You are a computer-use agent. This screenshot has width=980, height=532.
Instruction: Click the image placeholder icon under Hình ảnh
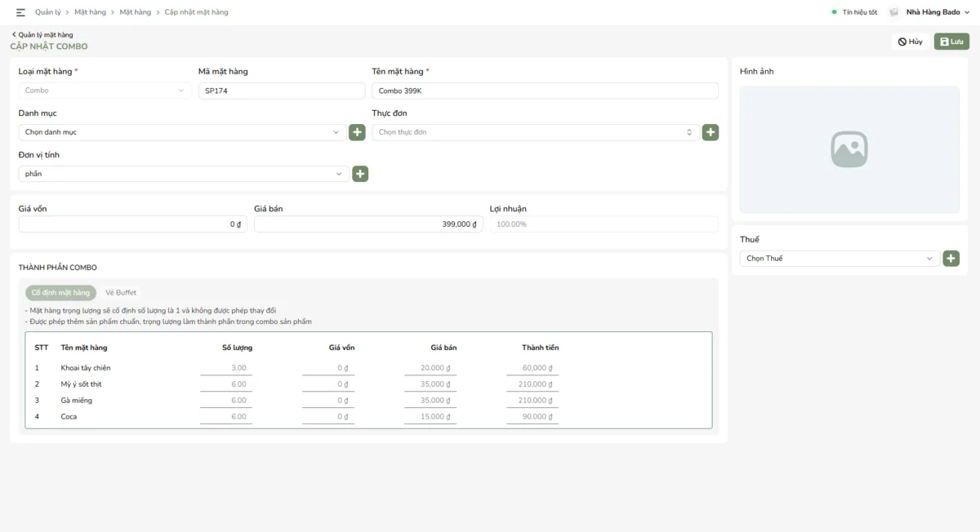click(849, 149)
